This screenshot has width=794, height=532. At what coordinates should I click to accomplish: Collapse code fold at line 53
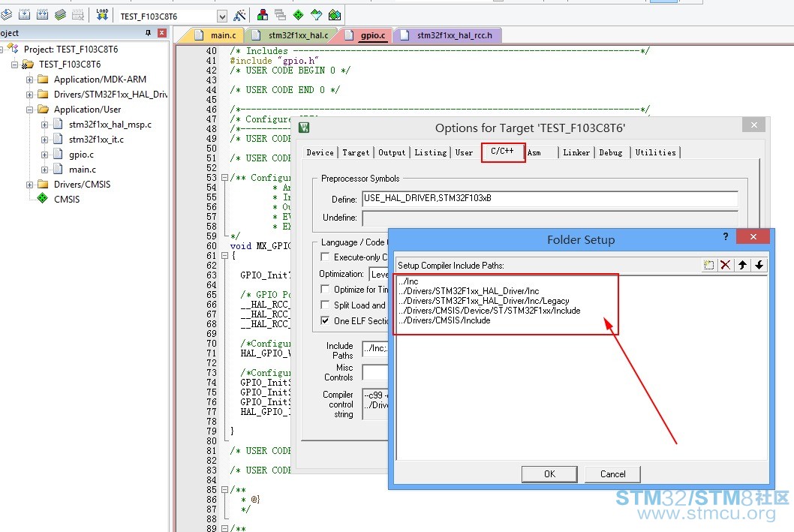tap(224, 178)
